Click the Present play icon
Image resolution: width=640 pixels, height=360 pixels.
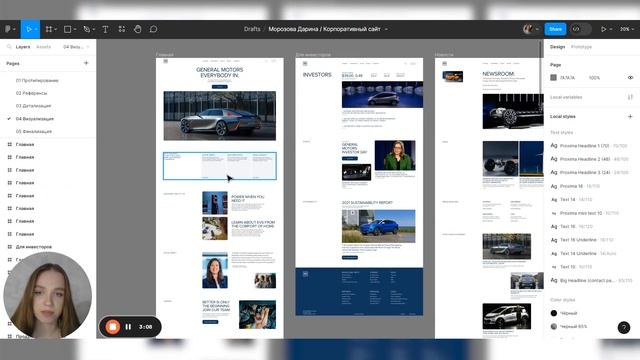(x=603, y=29)
